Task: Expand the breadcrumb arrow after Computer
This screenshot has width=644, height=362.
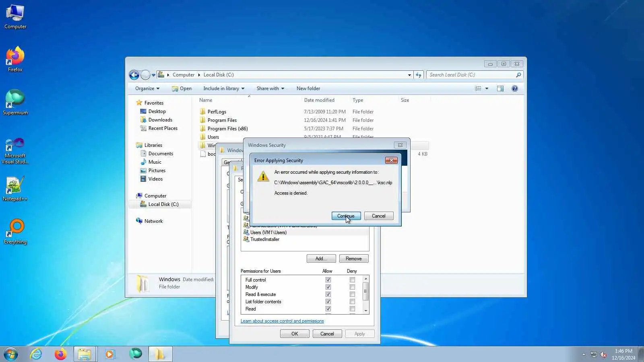Action: point(199,75)
